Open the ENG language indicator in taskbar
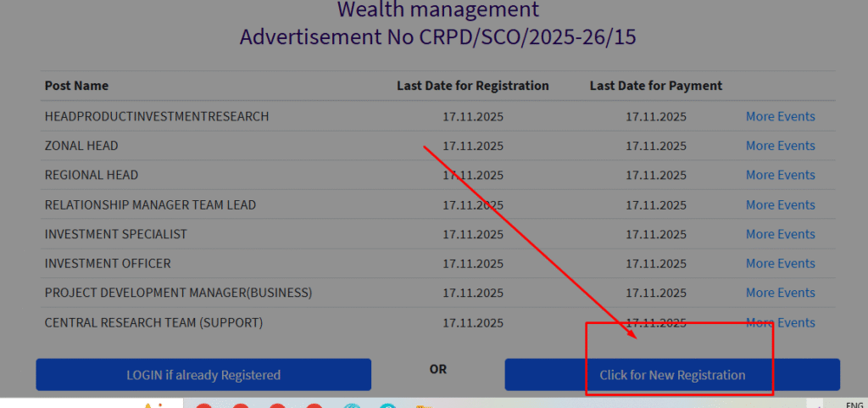The image size is (868, 408). pos(854,404)
